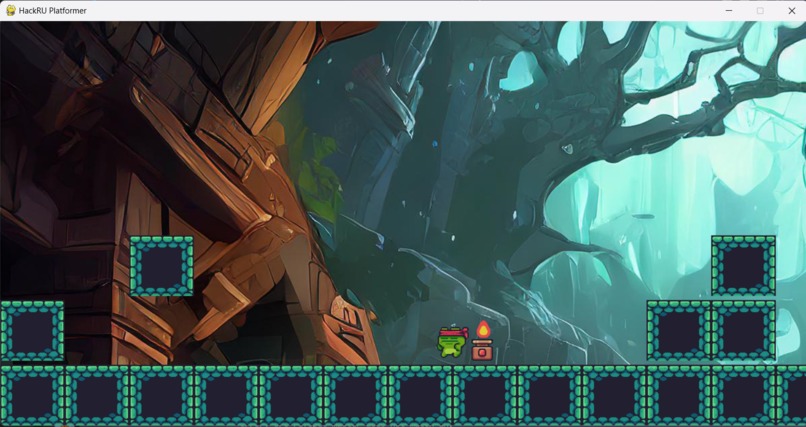
Task: Click the raised block at the left edge
Action: [x=32, y=330]
